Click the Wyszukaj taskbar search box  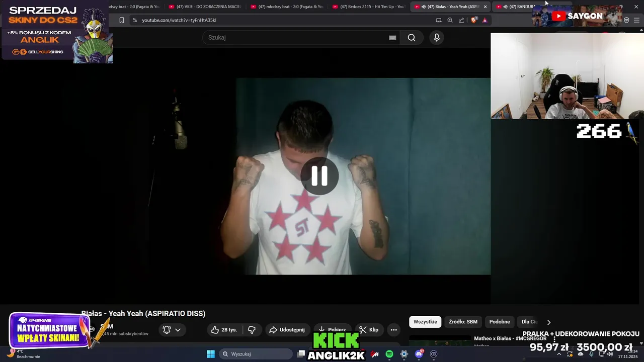pos(256,354)
